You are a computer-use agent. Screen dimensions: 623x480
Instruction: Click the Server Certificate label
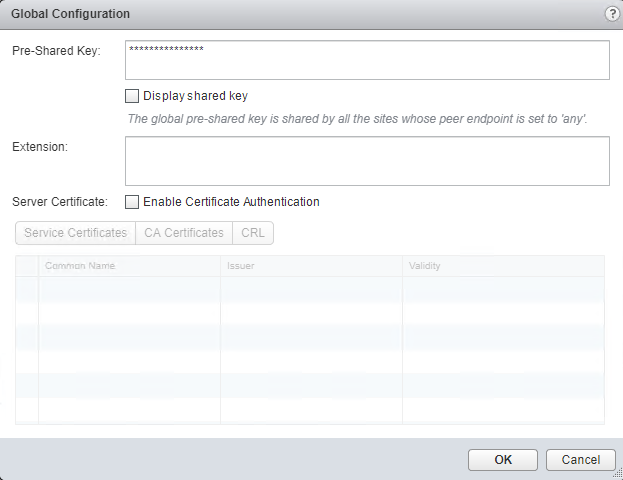60,202
